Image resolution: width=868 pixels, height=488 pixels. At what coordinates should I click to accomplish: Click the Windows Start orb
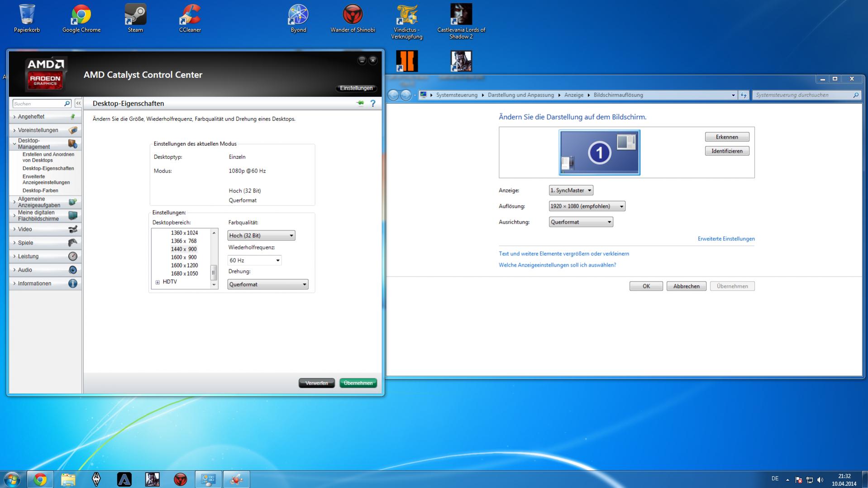click(12, 479)
